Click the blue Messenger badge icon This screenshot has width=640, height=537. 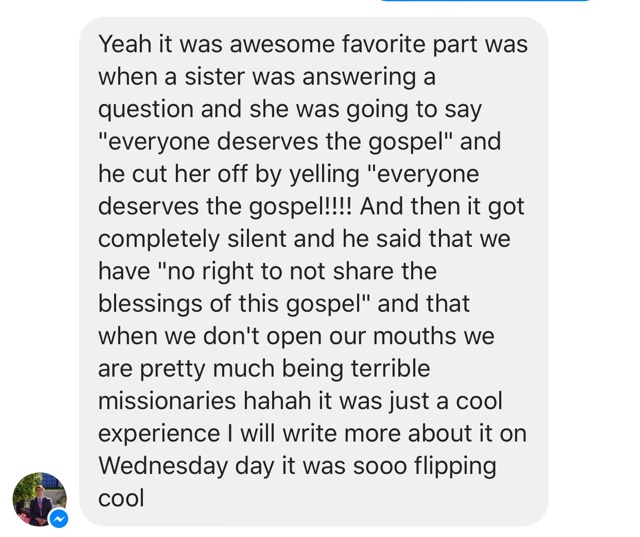click(59, 519)
